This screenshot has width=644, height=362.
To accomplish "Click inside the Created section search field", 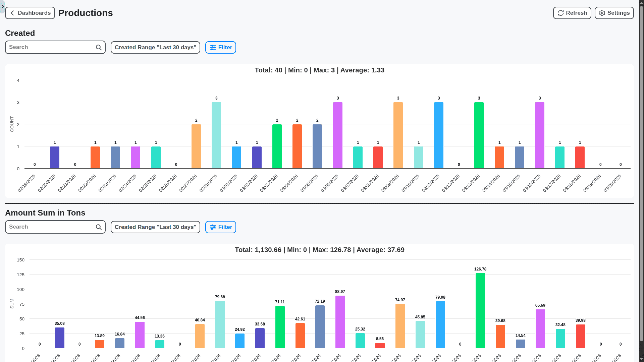I will tap(50, 47).
